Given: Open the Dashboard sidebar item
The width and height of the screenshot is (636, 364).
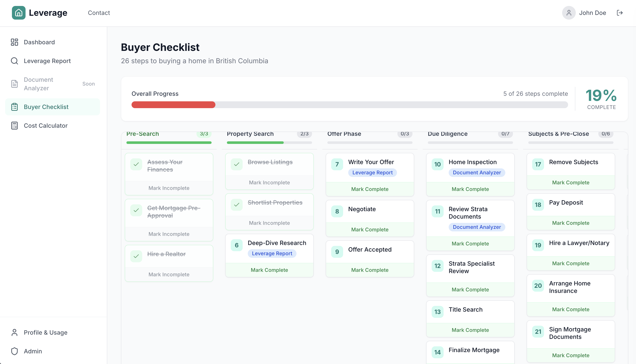Looking at the screenshot, I should coord(53,42).
